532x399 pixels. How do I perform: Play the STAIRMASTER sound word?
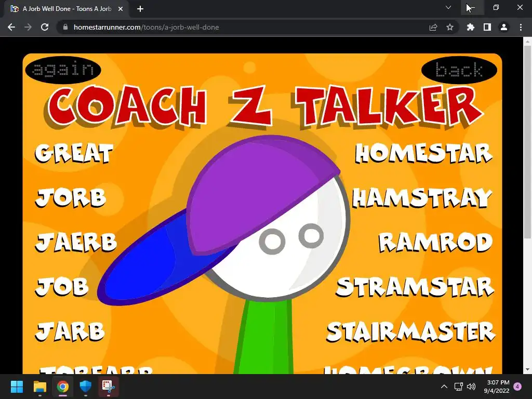[x=411, y=331]
